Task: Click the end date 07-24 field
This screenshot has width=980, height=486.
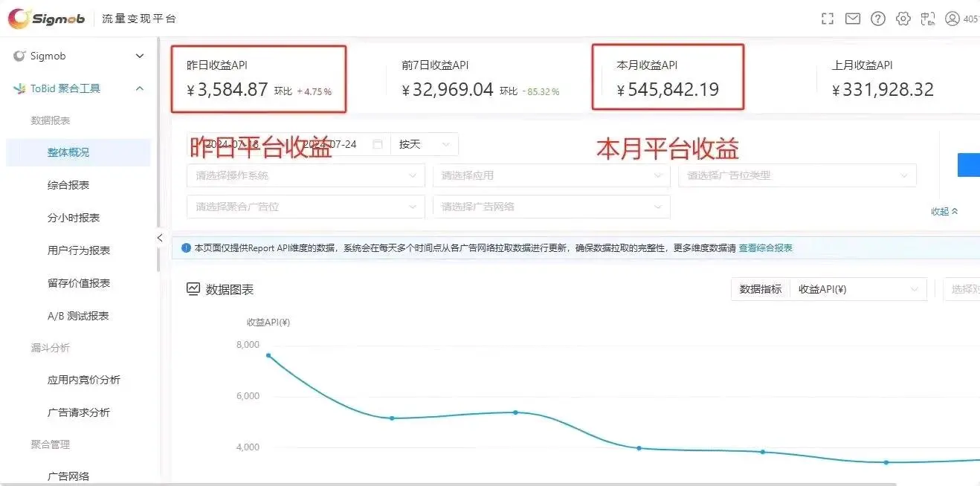Action: pyautogui.click(x=329, y=144)
